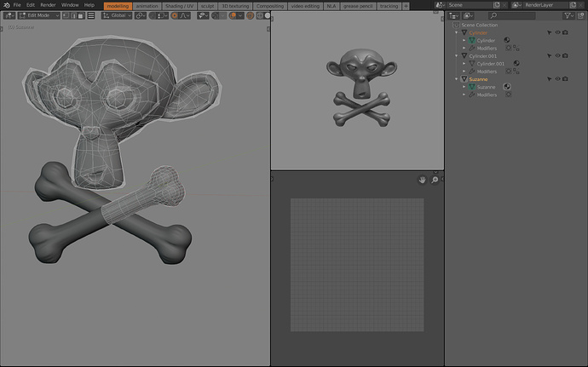The image size is (588, 367).
Task: Hide Cylinder with the eye icon
Action: click(557, 32)
